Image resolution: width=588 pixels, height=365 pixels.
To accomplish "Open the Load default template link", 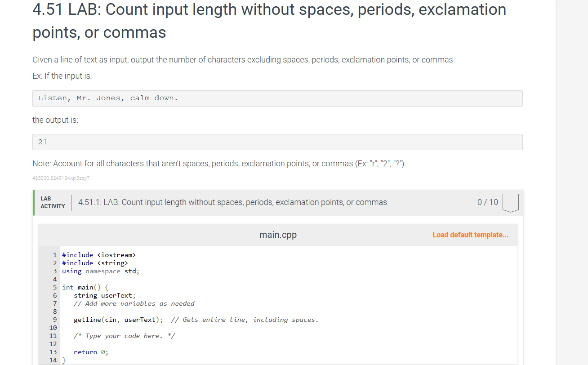I will click(470, 235).
